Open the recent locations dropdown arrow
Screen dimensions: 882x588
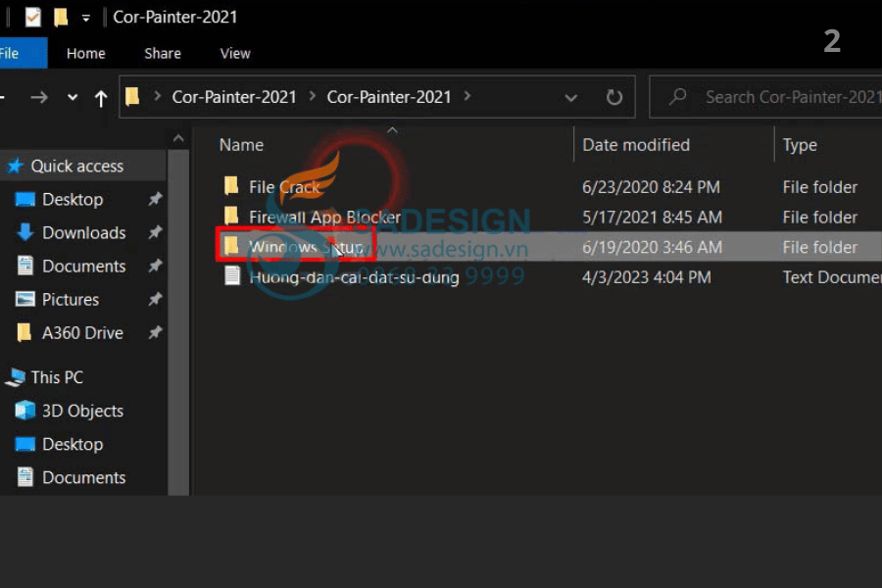pos(73,97)
